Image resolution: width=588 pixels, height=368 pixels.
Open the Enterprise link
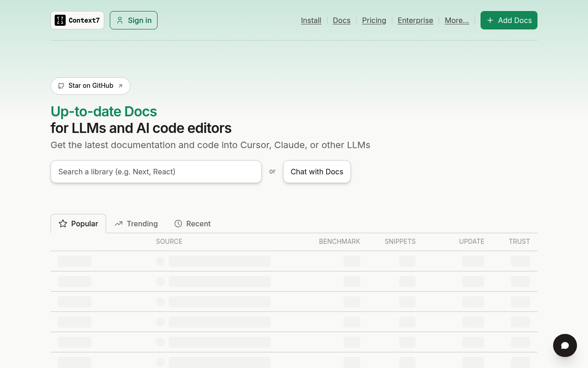tap(415, 20)
